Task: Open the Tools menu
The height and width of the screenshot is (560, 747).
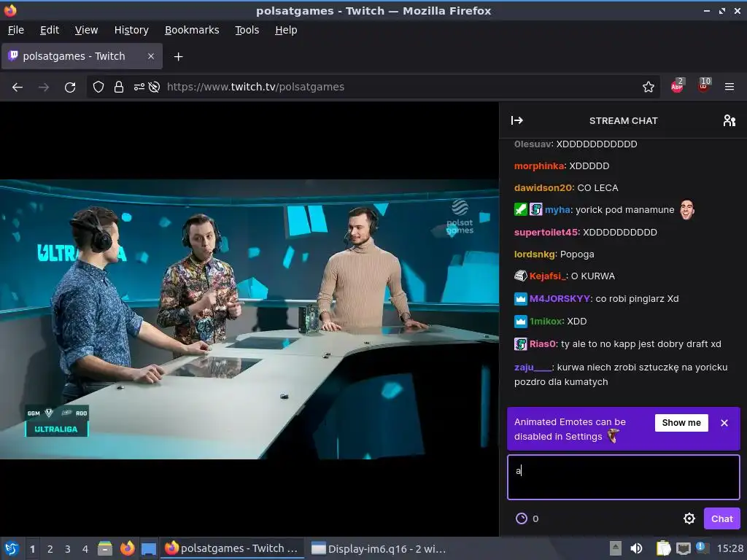Action: pyautogui.click(x=247, y=30)
